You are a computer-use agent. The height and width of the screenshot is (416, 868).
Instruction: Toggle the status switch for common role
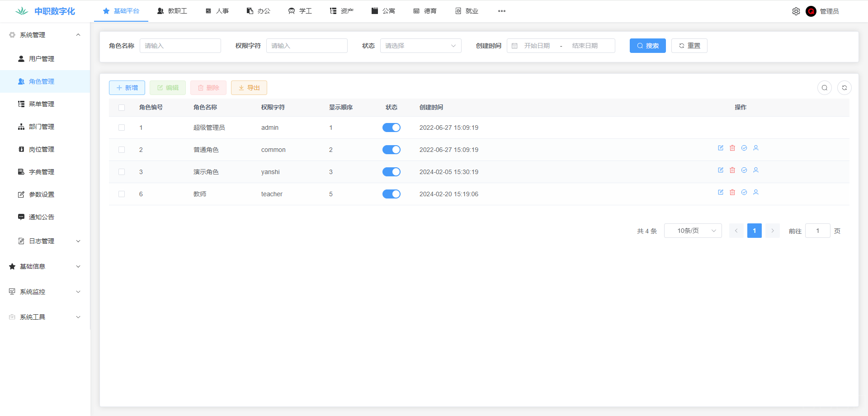point(392,150)
